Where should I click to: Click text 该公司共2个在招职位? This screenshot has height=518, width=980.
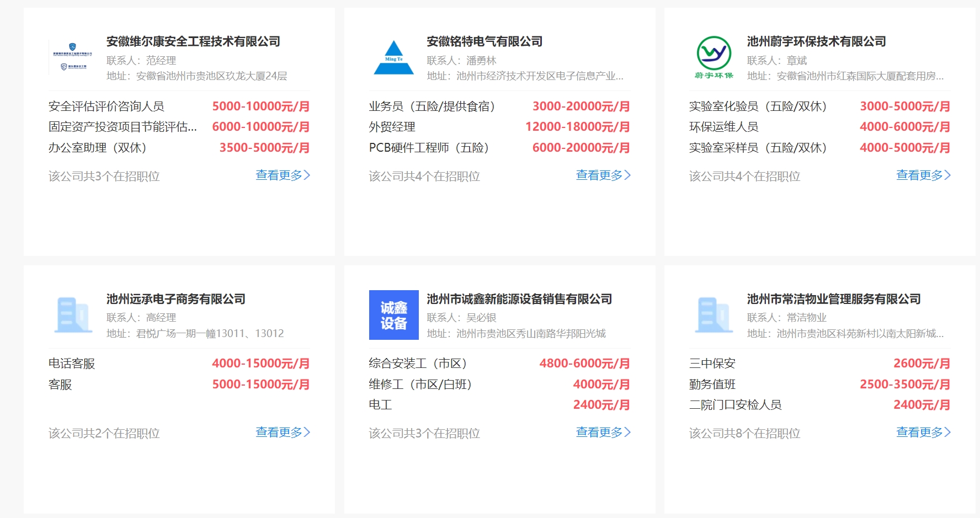tap(104, 434)
